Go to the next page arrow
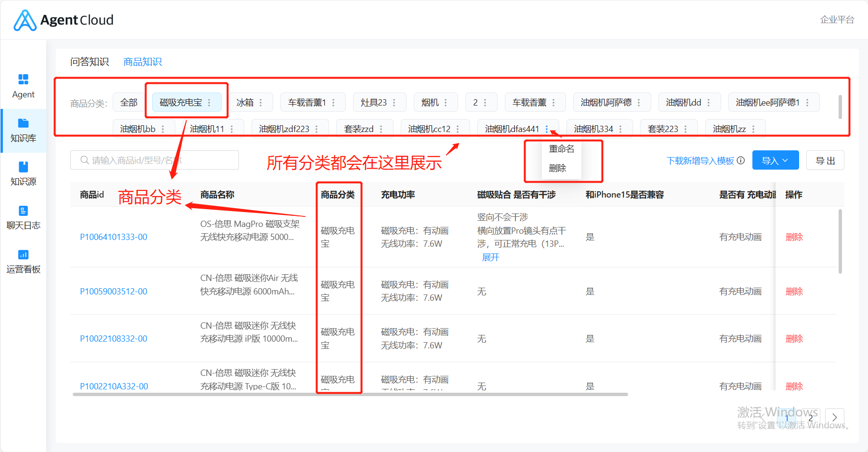 tap(835, 418)
